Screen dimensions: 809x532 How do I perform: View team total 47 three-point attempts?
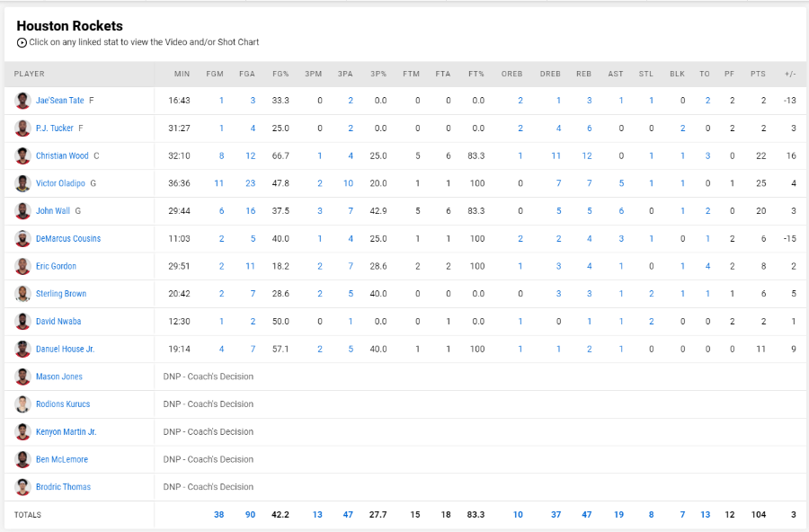click(x=348, y=514)
